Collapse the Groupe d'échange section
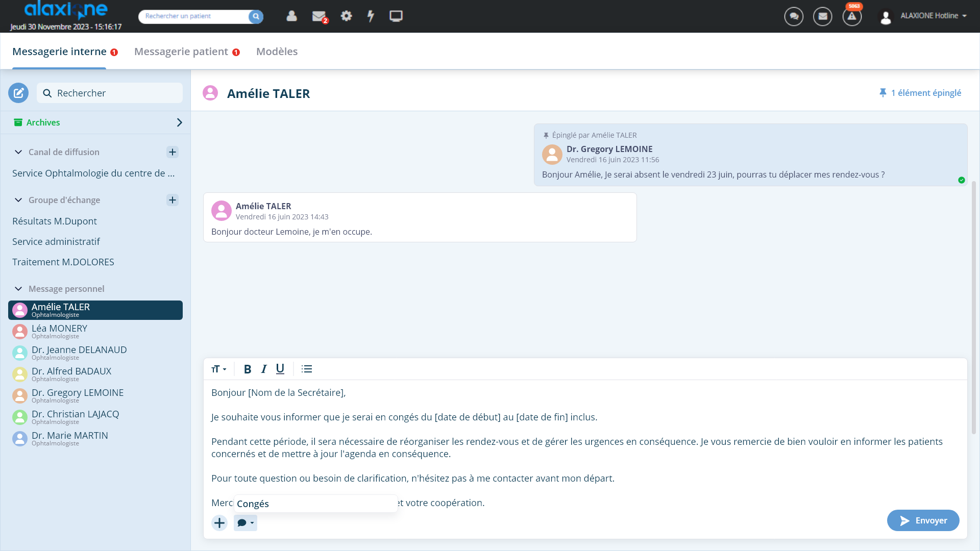This screenshot has height=551, width=980. (x=18, y=200)
